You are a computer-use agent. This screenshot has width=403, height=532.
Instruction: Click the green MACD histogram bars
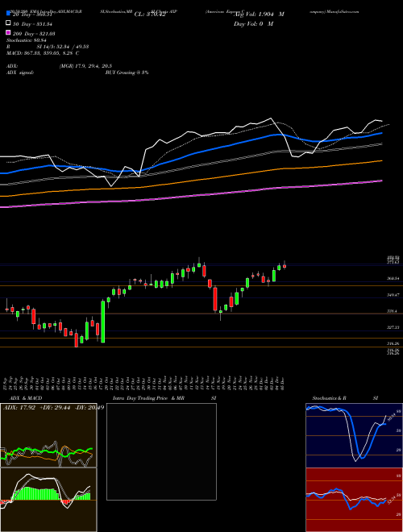click(x=37, y=493)
